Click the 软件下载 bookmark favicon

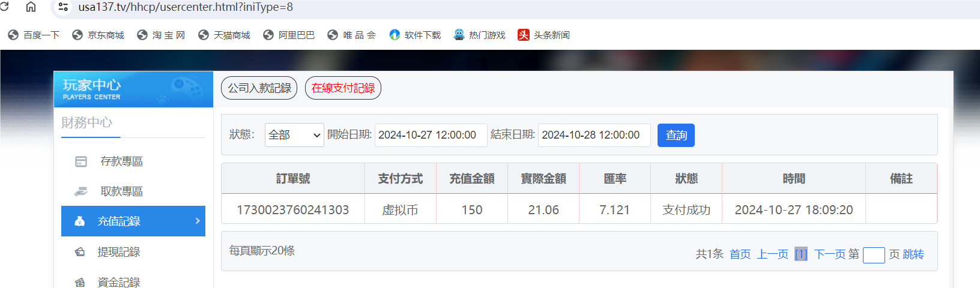click(x=395, y=35)
